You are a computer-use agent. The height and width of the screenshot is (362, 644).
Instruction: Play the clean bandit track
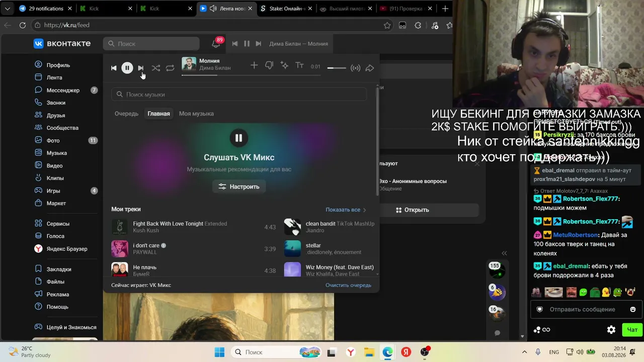(330, 227)
